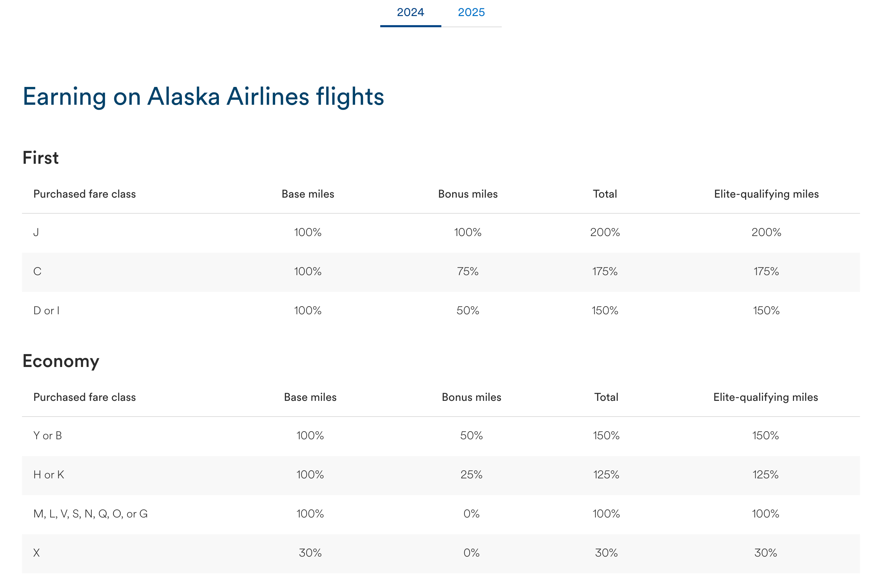
Task: Click the First table Purchased fare class header
Action: 84,194
